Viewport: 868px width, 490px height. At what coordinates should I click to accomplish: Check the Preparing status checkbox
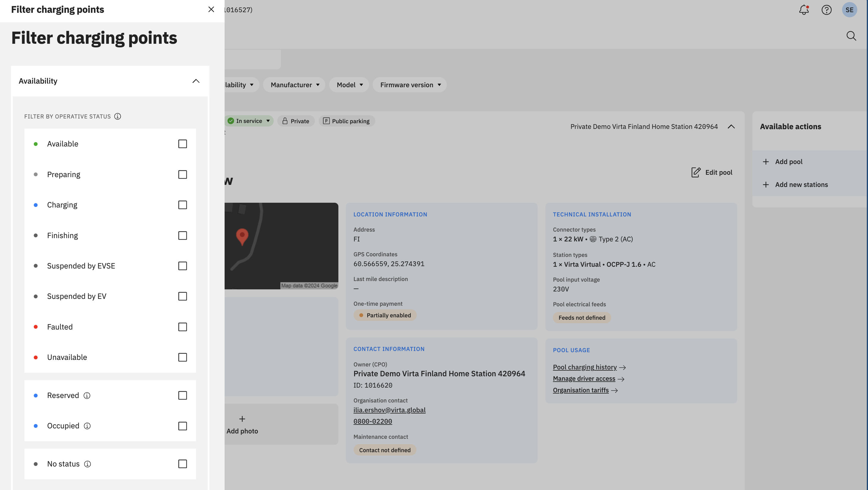click(182, 174)
